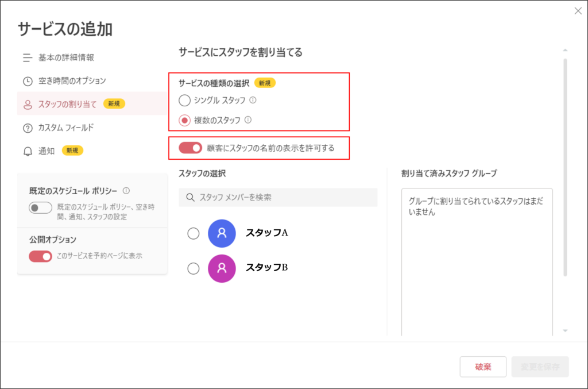588x389 pixels.
Task: Select the シングル スタッフ radio button
Action: 184,100
